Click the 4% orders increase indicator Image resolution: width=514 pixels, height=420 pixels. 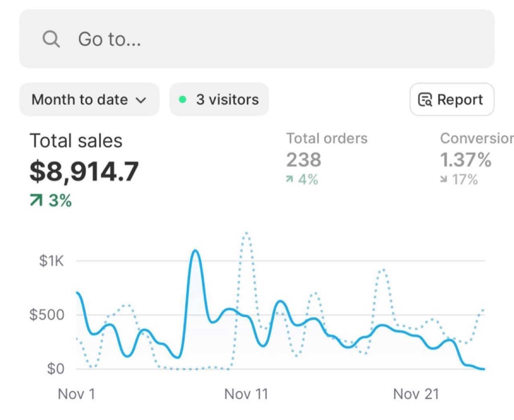pos(302,180)
